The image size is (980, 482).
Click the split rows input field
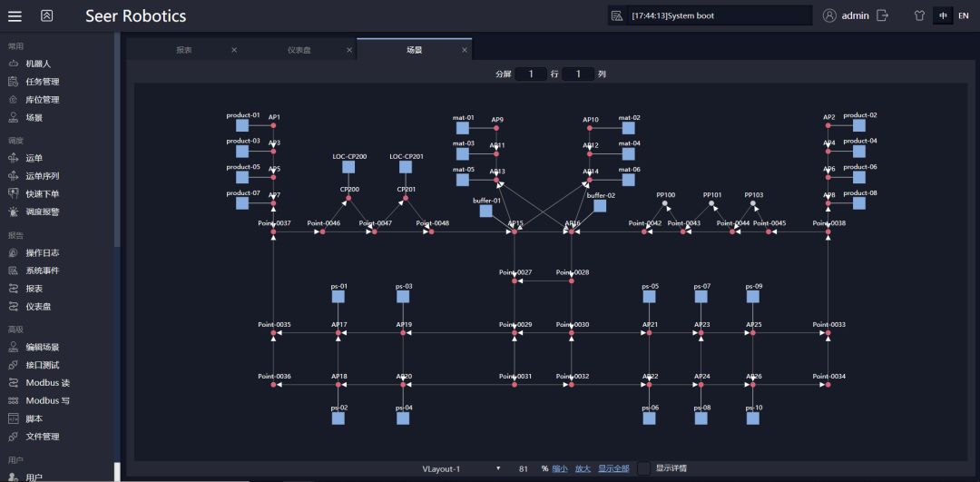coord(531,74)
